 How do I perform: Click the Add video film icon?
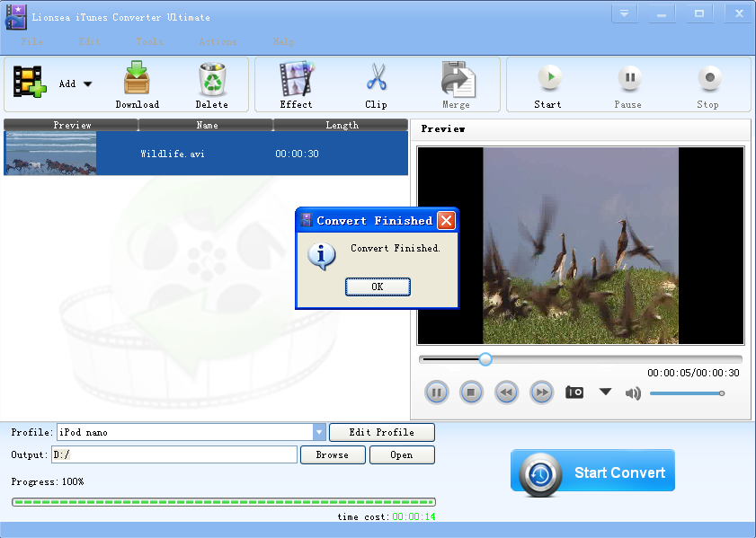point(30,82)
